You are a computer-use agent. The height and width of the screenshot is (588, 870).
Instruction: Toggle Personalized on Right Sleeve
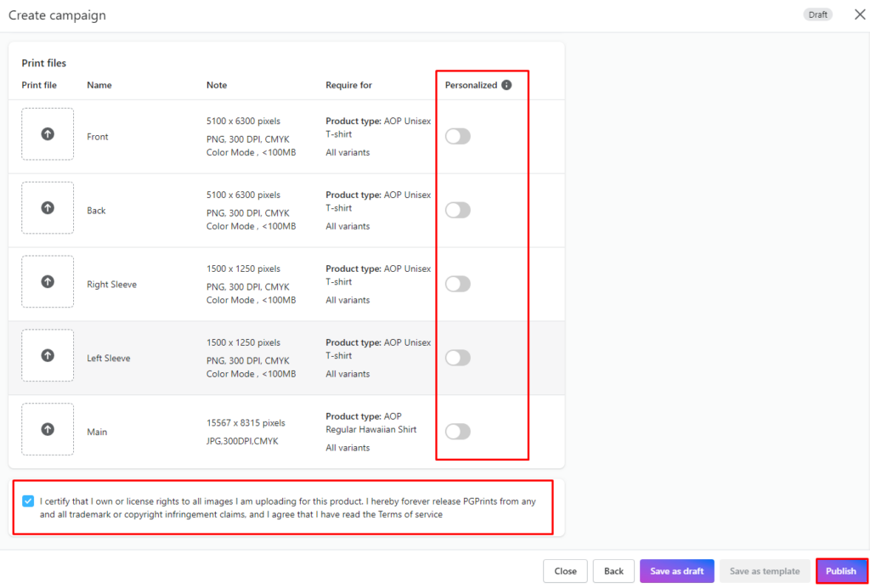pos(458,284)
